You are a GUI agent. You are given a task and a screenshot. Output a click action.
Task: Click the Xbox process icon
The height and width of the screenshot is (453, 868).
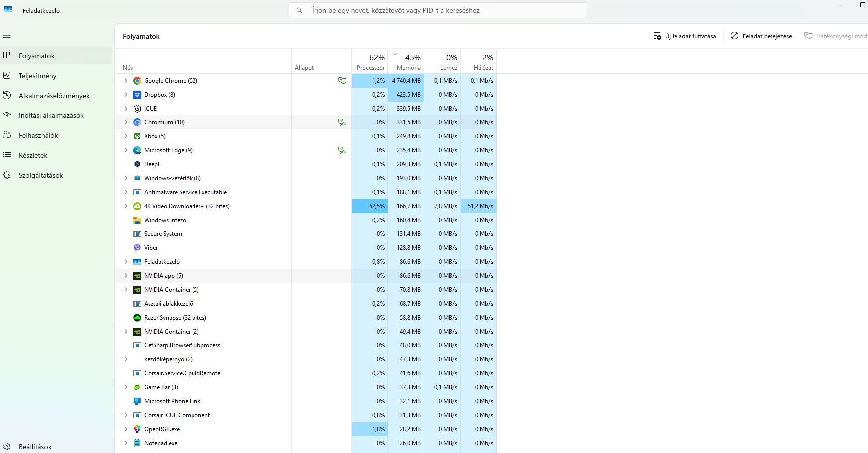(137, 136)
